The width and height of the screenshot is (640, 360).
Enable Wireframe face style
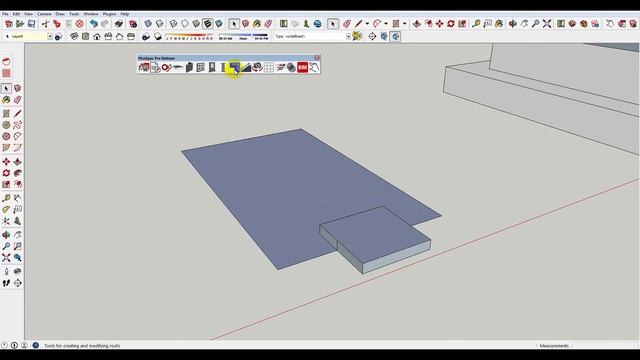tap(173, 24)
